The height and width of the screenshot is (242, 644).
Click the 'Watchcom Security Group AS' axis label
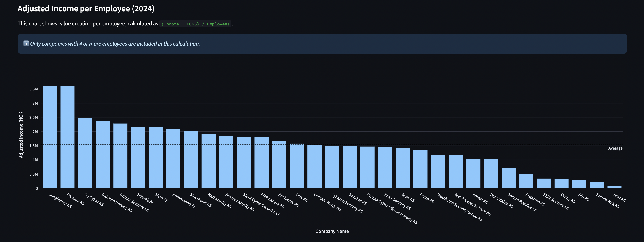coord(460,207)
